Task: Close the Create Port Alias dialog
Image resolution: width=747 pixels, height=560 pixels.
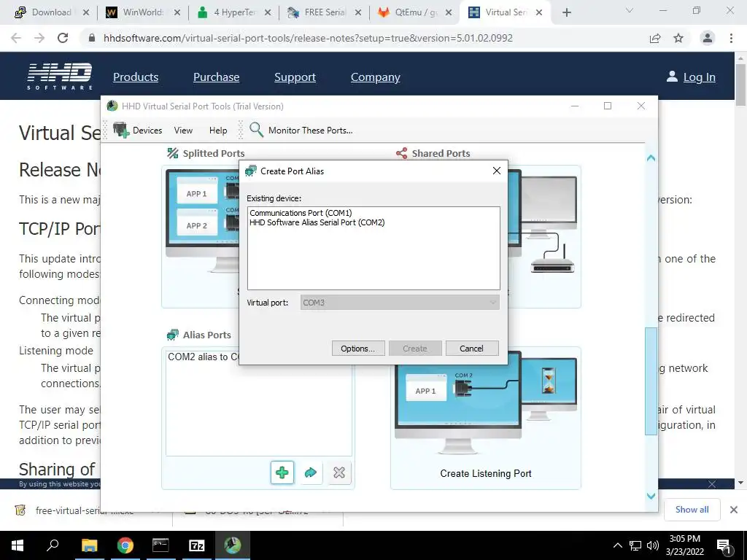Action: click(x=496, y=171)
